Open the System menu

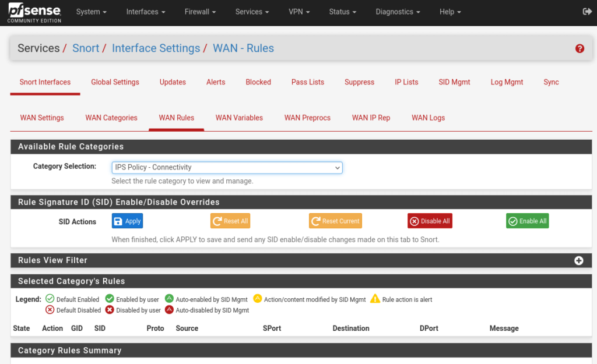(92, 12)
